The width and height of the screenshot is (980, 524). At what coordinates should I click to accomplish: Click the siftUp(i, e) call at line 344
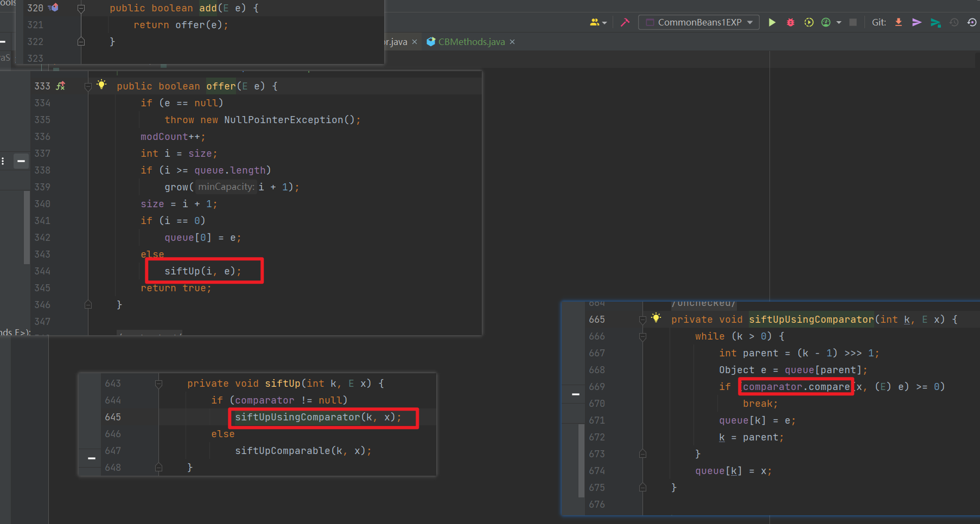[x=203, y=271]
